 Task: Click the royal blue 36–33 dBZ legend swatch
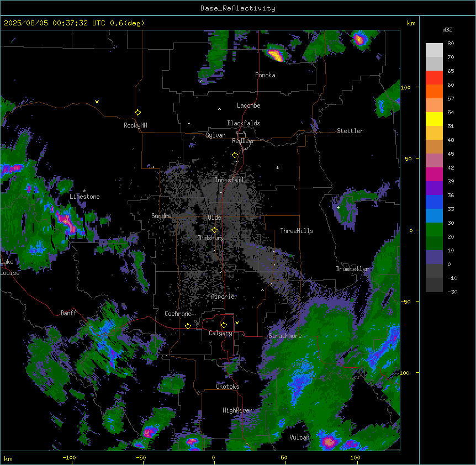(434, 202)
